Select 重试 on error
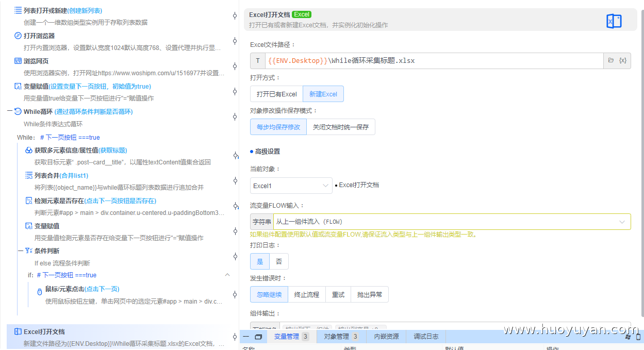The width and height of the screenshot is (644, 350). (338, 294)
